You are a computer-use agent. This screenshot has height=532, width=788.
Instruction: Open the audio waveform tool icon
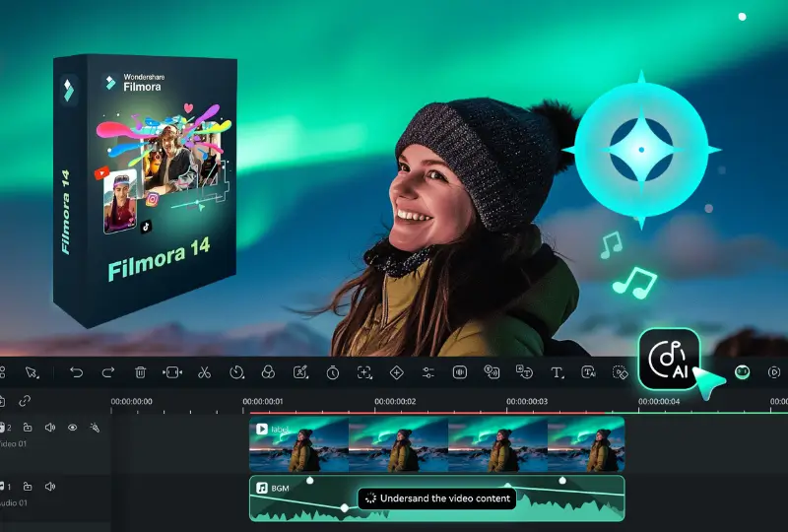[460, 372]
